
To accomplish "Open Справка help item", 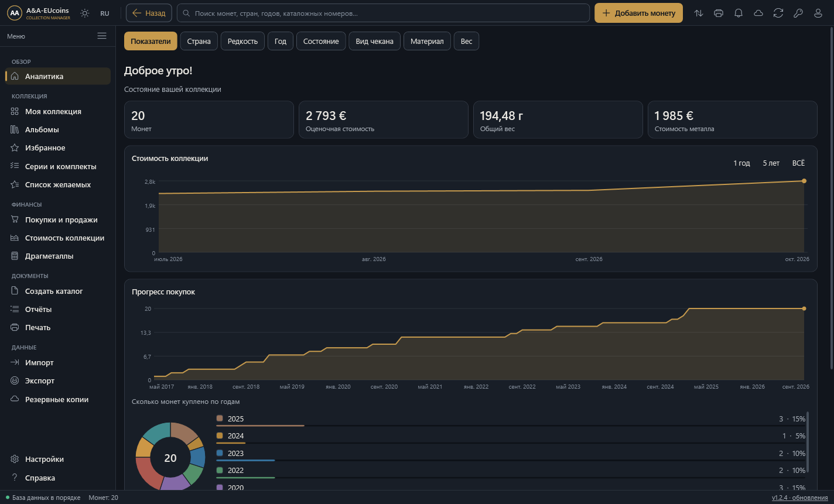I will point(58,478).
